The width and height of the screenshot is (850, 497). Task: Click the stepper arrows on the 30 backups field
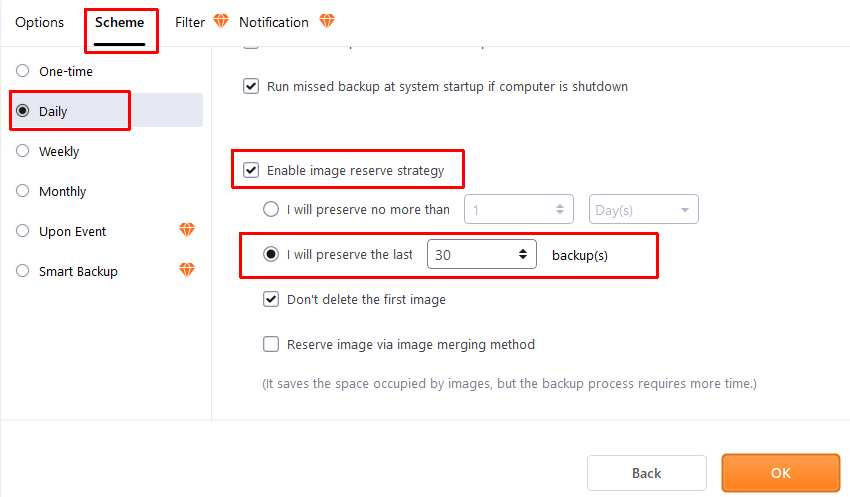point(523,254)
